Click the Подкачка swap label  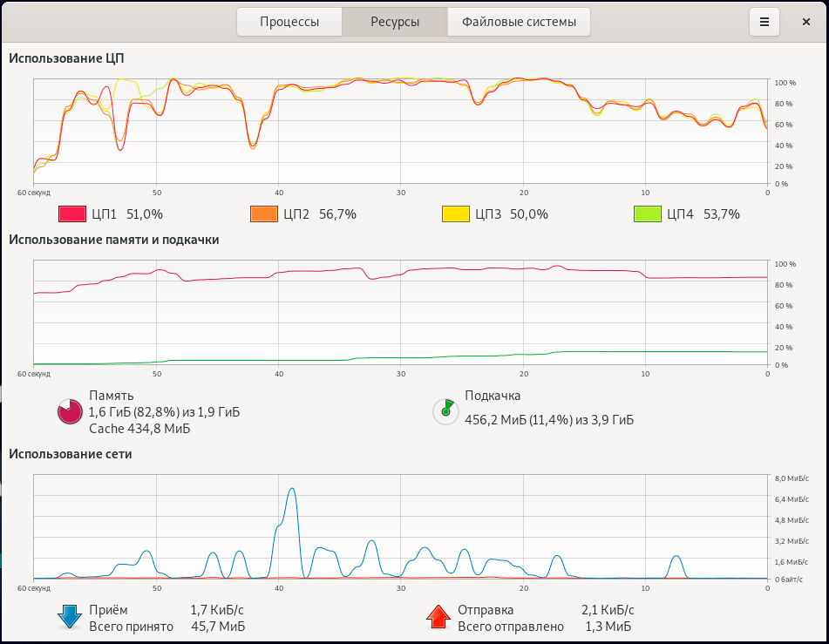[493, 396]
